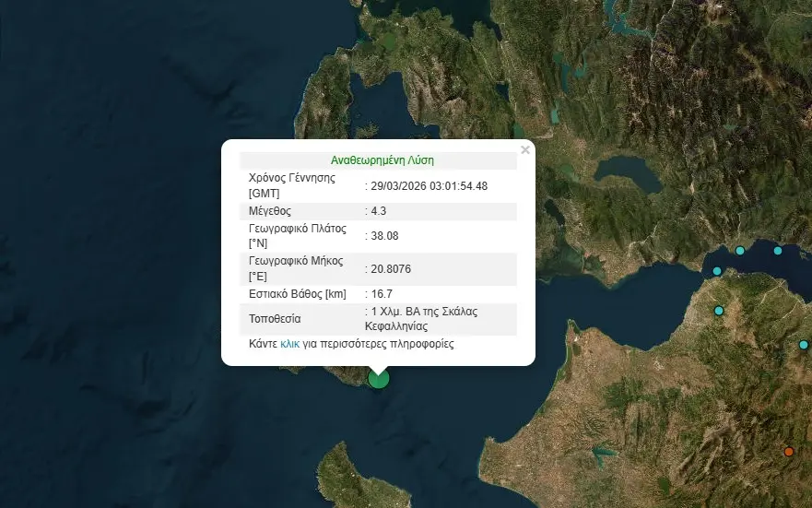The height and width of the screenshot is (508, 812).
Task: Click the large dark lake right of the popup
Action: tap(627, 172)
